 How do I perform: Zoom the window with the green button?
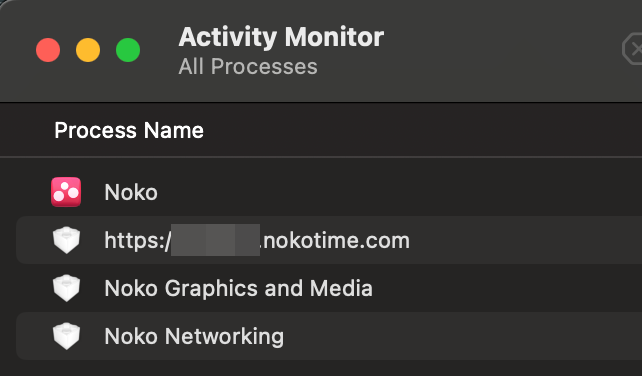point(128,50)
